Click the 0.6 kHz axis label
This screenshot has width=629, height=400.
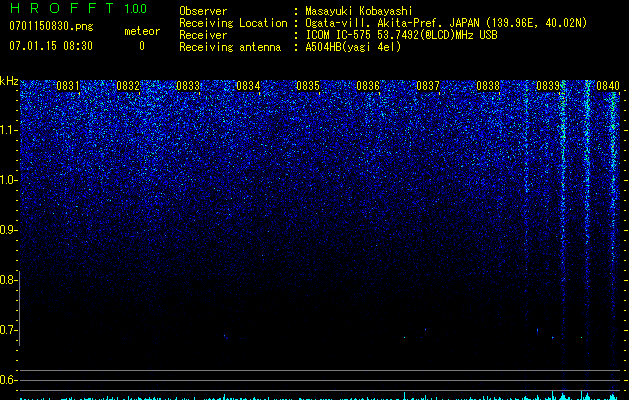(x=8, y=380)
